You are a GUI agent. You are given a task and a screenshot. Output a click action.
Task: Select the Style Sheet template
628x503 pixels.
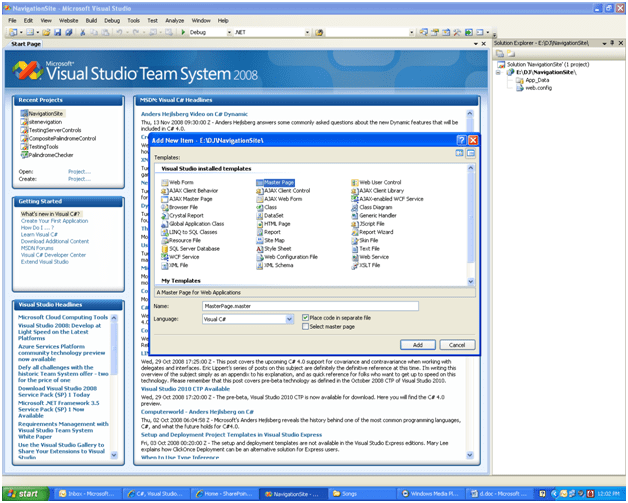pyautogui.click(x=277, y=248)
